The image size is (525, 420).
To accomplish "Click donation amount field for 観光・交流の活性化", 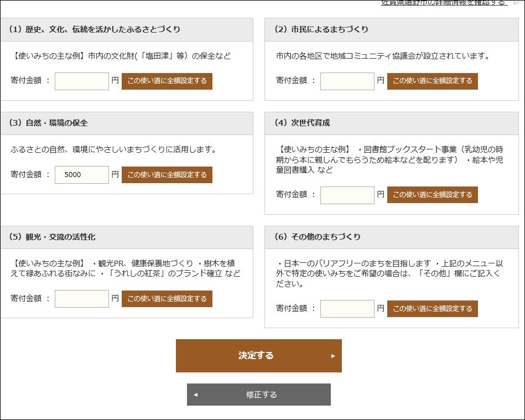I will point(82,298).
